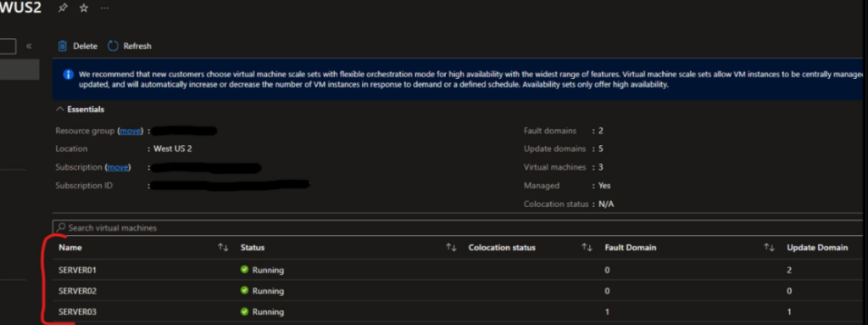
Task: Open the SERVER03 virtual machine
Action: click(x=78, y=311)
